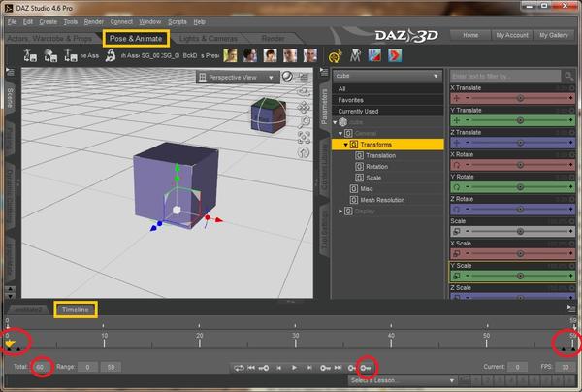Viewport: 582px width, 392px height.
Task: Expand the Display tree group arrow
Action: coord(340,212)
